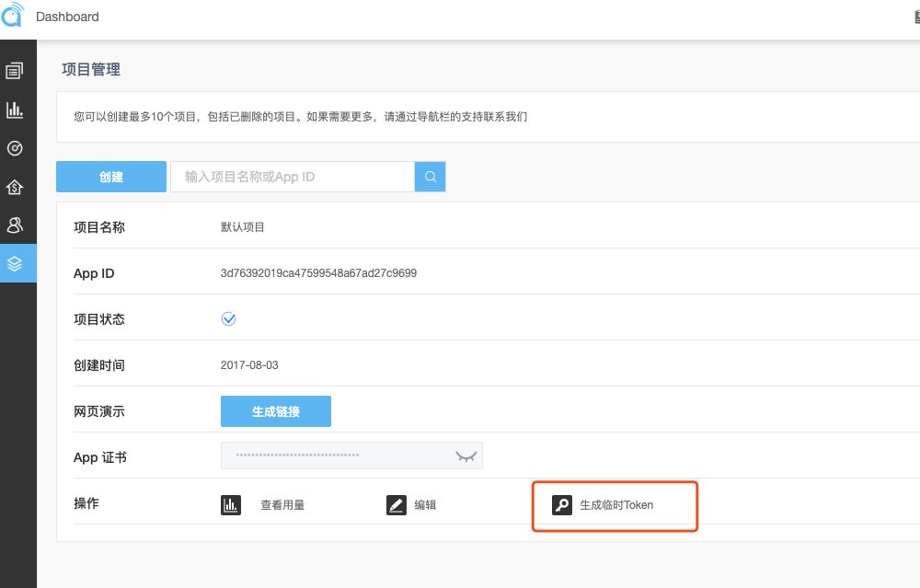Open the account person icon in sidebar
920x588 pixels.
(x=15, y=225)
